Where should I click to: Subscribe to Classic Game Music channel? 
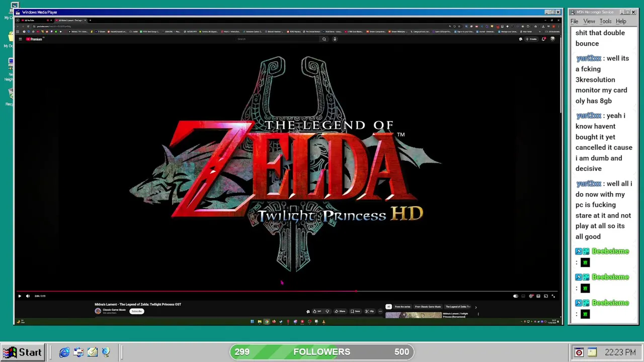point(137,311)
